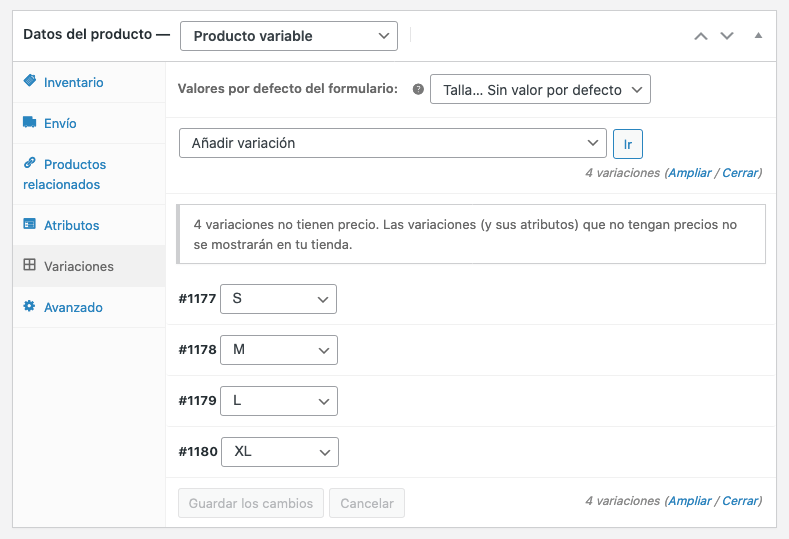Collapse the Datos del producto panel
Viewport: 789px width, 539px height.
click(x=758, y=35)
